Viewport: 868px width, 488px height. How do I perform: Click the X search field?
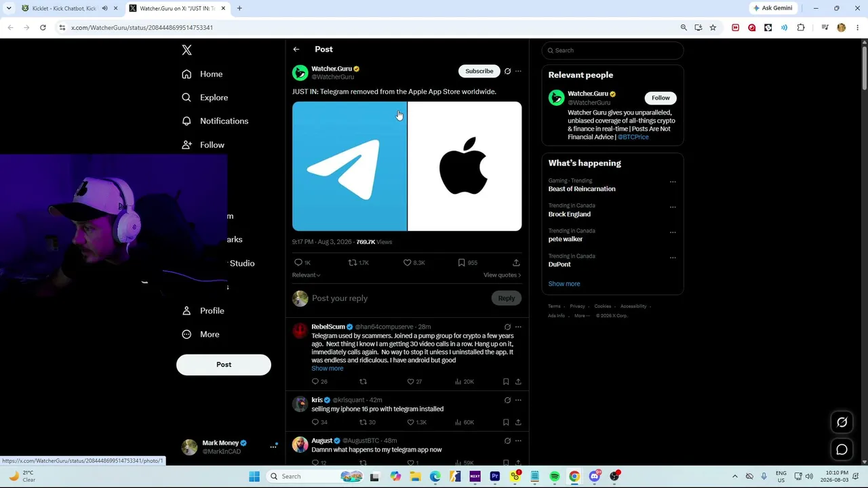(x=612, y=50)
